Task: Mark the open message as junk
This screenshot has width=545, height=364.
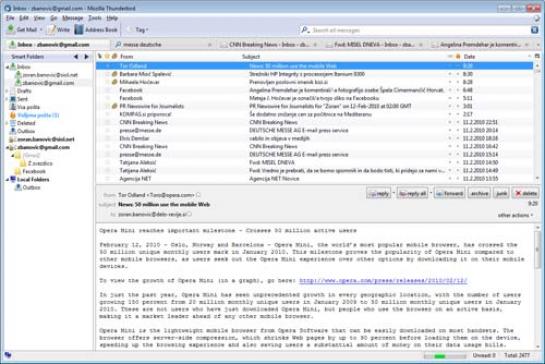Action: (x=501, y=193)
